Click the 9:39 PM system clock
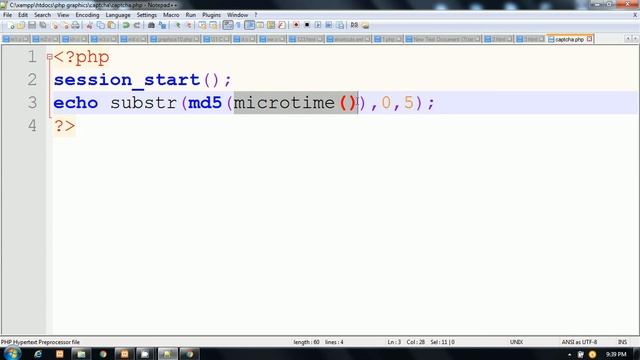 click(x=616, y=354)
